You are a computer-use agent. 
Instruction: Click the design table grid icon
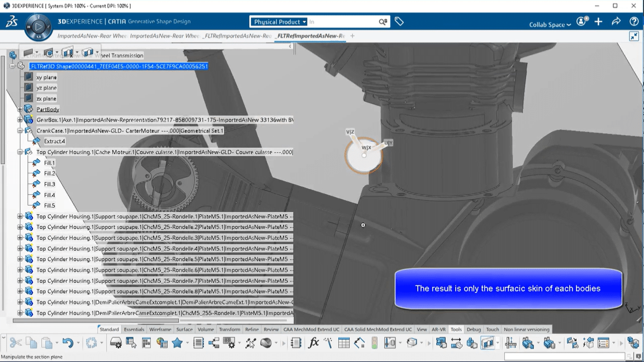344,342
